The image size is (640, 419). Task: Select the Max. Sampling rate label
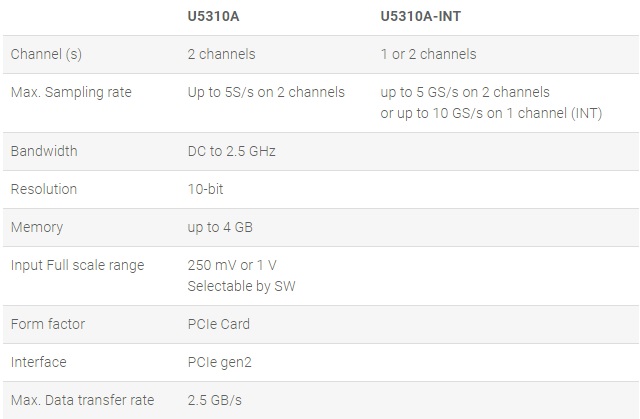coord(70,92)
